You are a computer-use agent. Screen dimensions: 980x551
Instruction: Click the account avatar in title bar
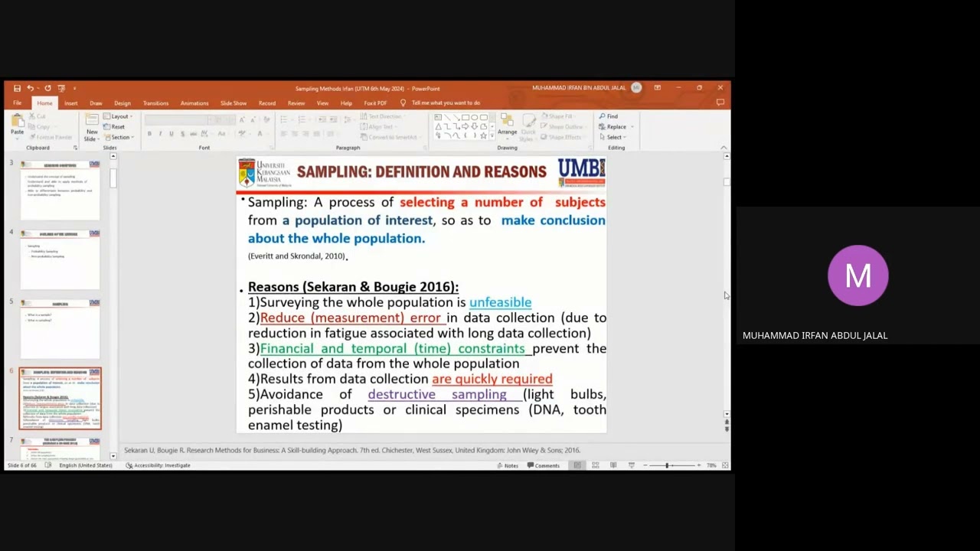click(x=636, y=88)
